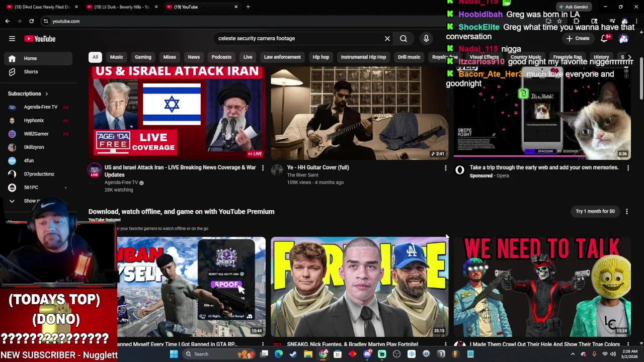Play the guitar cover video thumbnail
The height and width of the screenshot is (362, 644).
359,113
